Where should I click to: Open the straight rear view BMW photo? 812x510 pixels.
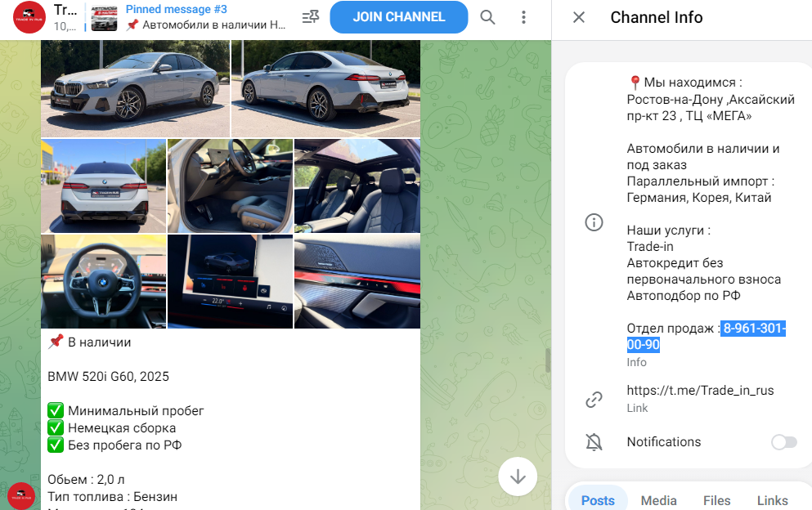pyautogui.click(x=104, y=186)
